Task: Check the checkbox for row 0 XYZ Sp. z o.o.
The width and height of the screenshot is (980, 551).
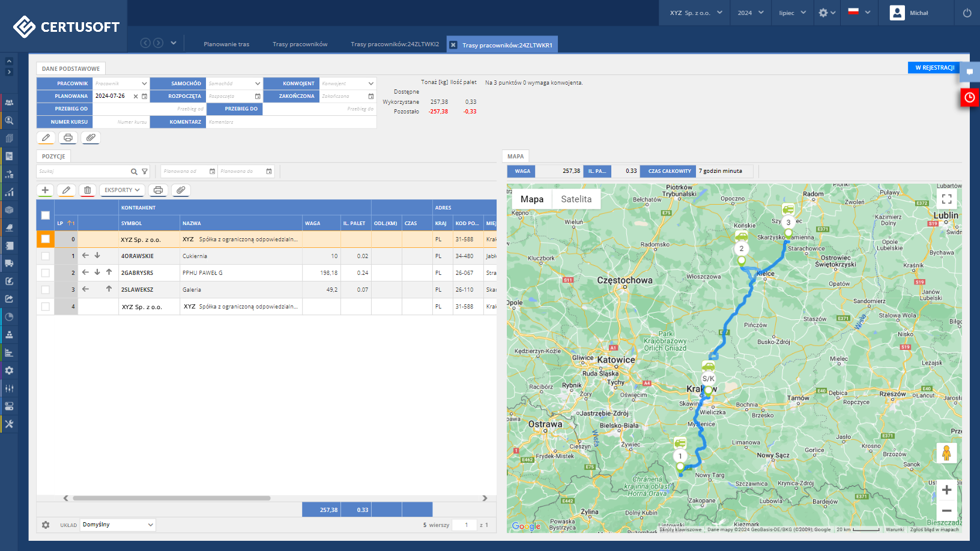Action: click(45, 238)
